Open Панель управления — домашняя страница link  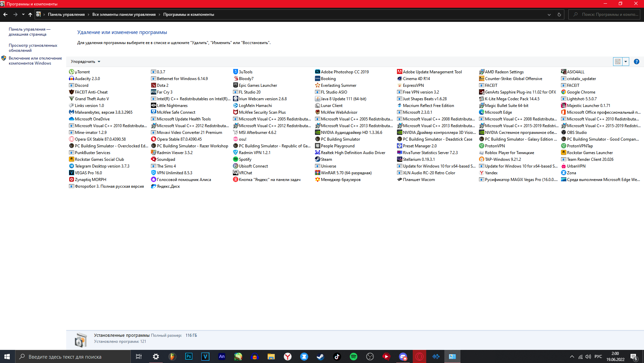point(30,32)
